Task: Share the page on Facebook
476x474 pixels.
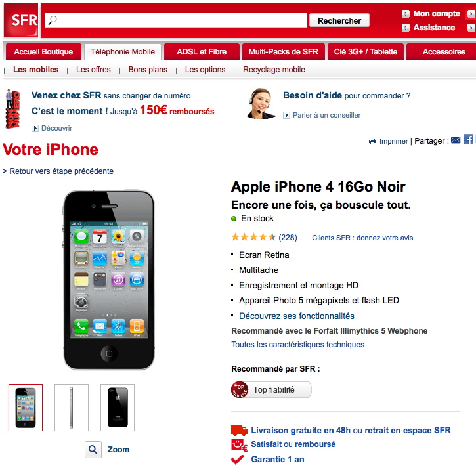Action: 468,139
